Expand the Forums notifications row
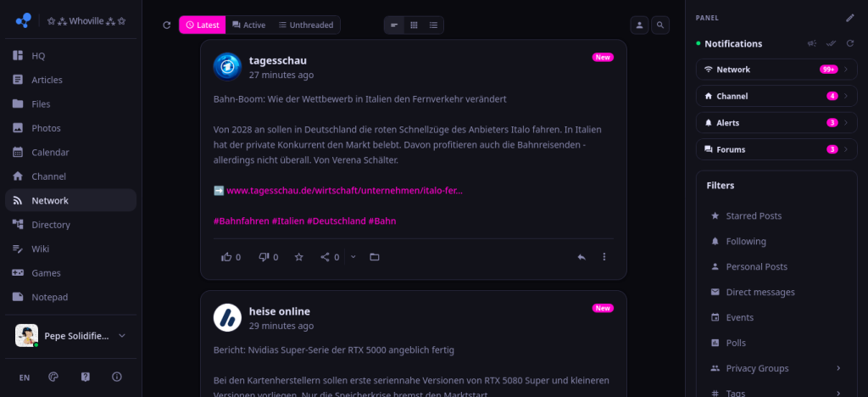 [776, 149]
